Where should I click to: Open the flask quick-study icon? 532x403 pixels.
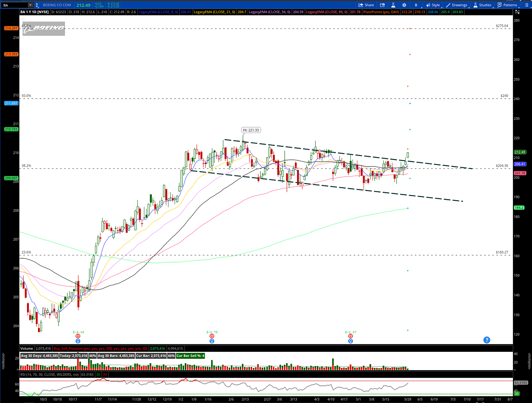393,5
